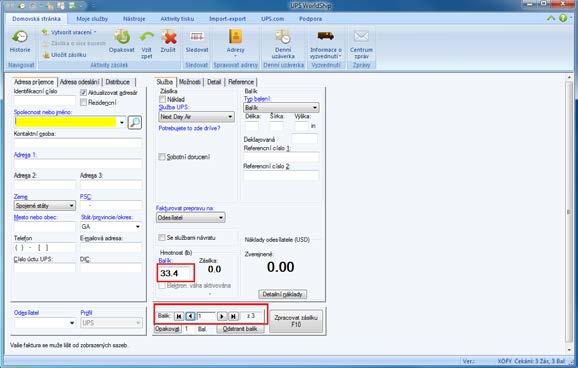
Task: Click the package number field in navigator
Action: [x=206, y=316]
